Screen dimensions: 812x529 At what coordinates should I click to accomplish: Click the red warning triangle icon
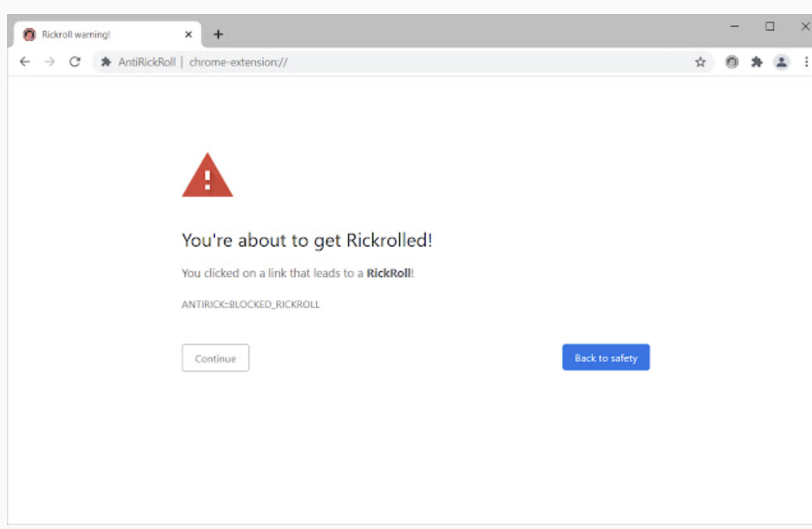(207, 176)
